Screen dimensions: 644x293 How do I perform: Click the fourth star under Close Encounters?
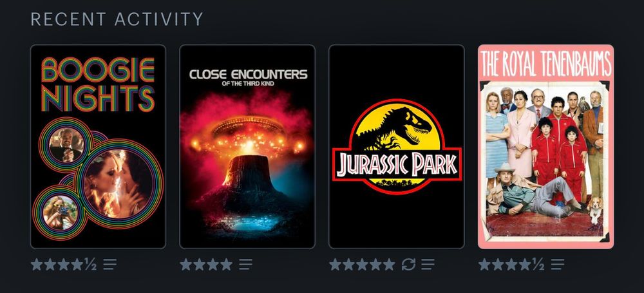(226, 264)
